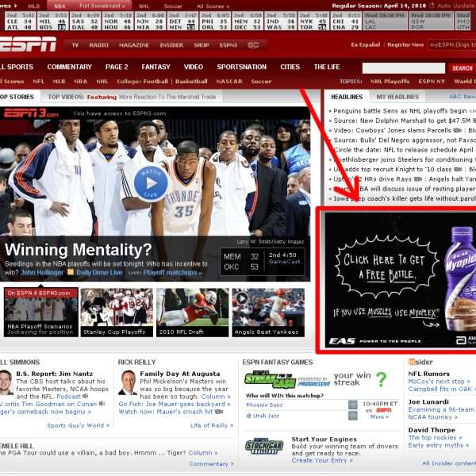The image size is (476, 476).
Task: Click the Create Your Entry link
Action: [322, 460]
